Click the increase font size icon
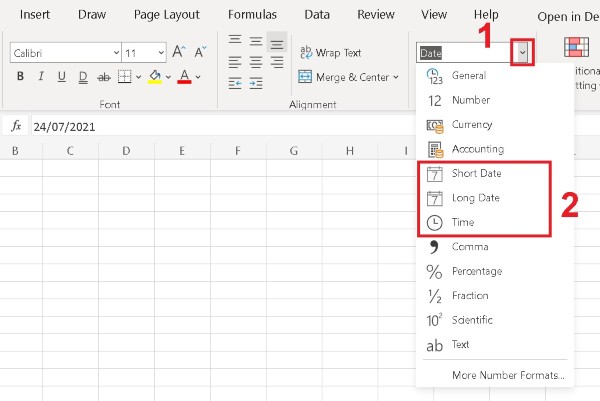The height and width of the screenshot is (401, 600). pos(178,52)
